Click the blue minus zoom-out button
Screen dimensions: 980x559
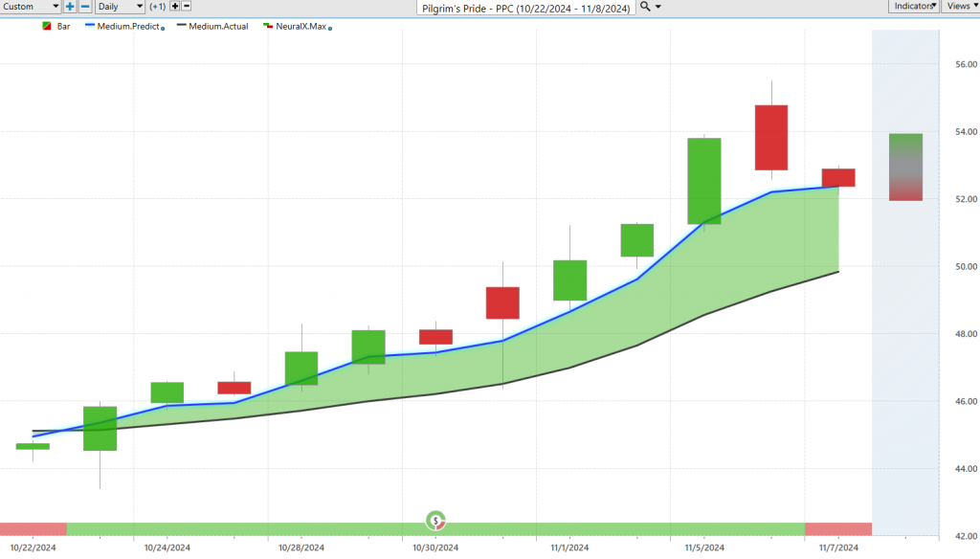pyautogui.click(x=85, y=7)
